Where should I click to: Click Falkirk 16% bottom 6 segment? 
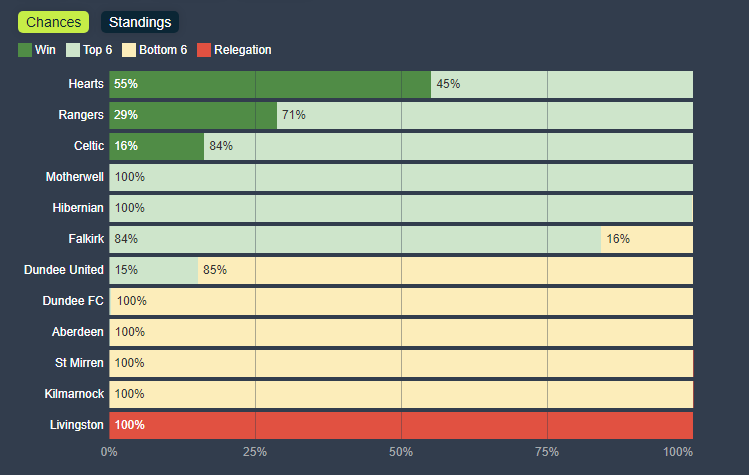647,239
